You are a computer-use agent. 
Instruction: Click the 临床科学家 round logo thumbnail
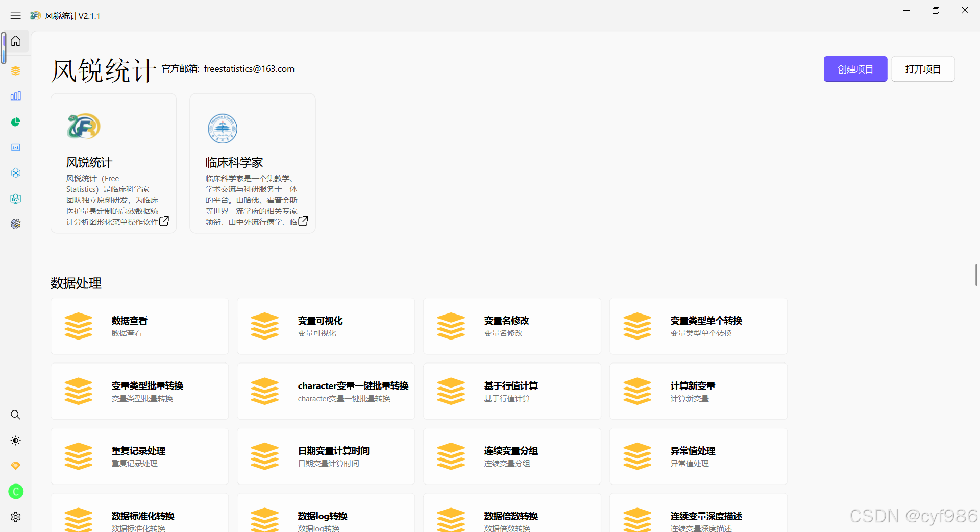tap(223, 128)
